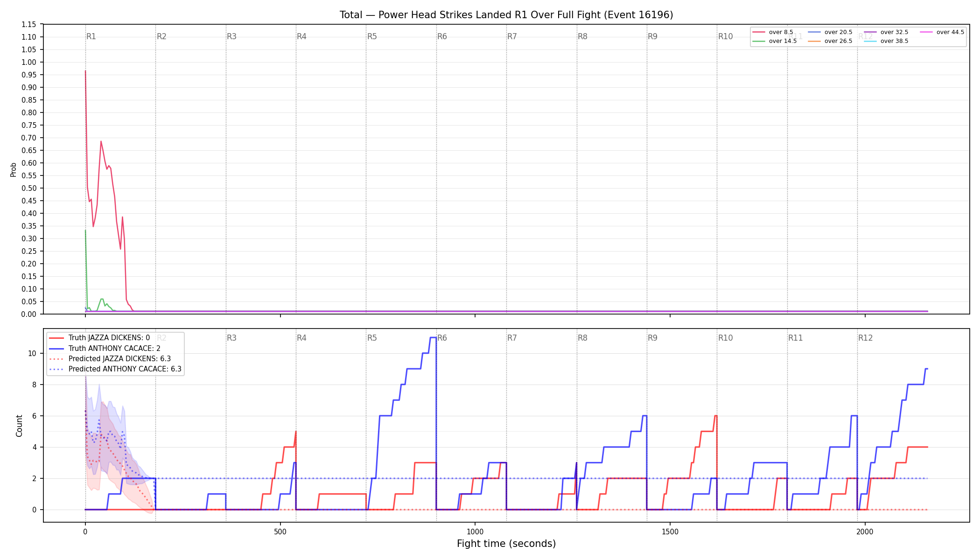This screenshot has height=560, width=980.
Task: Click the R8 round marker in the probability chart
Action: tap(582, 36)
